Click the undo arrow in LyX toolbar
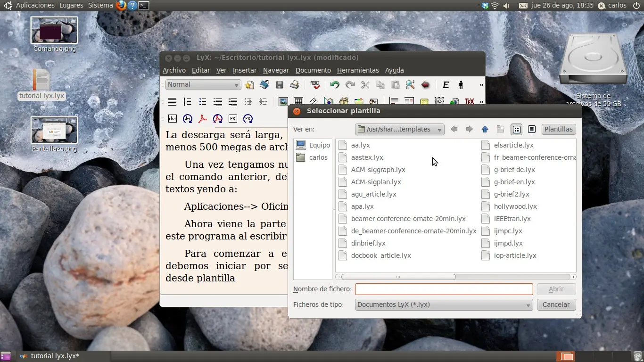 point(335,85)
